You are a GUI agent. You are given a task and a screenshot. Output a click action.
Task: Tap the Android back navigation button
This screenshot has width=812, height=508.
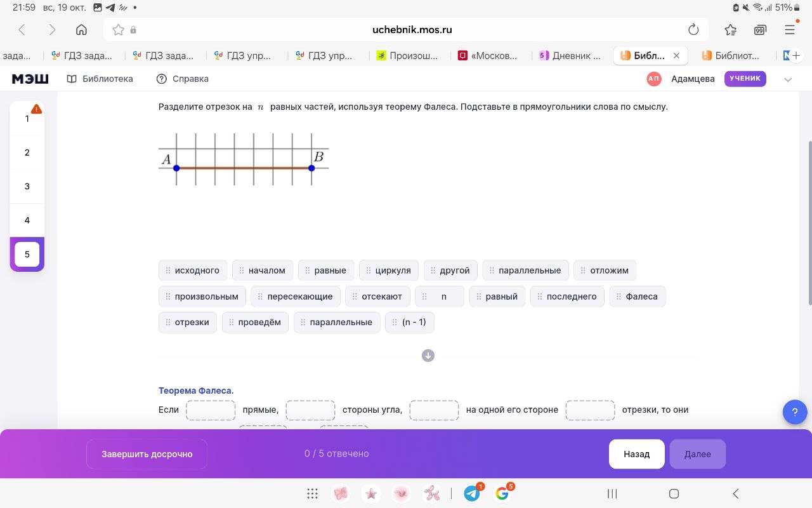736,493
